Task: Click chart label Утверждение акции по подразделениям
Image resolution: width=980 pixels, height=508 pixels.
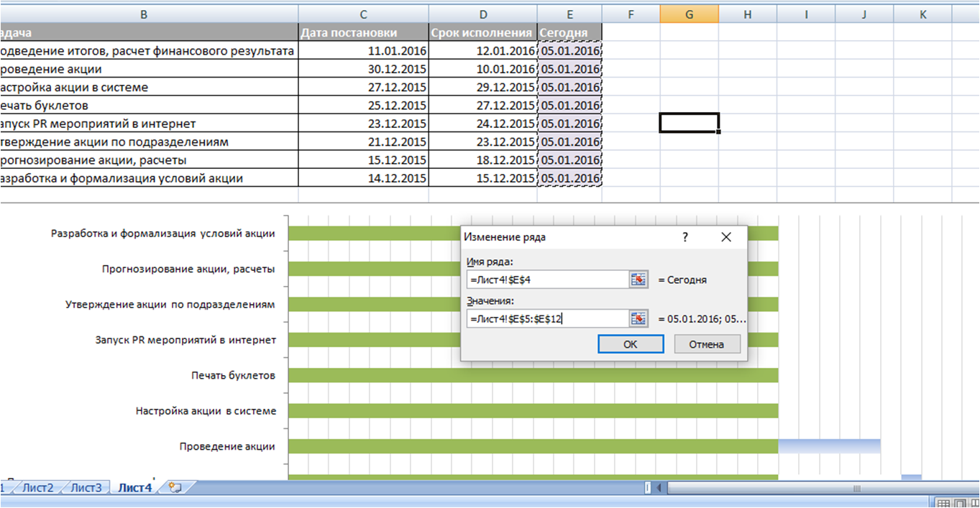Action: click(x=170, y=305)
